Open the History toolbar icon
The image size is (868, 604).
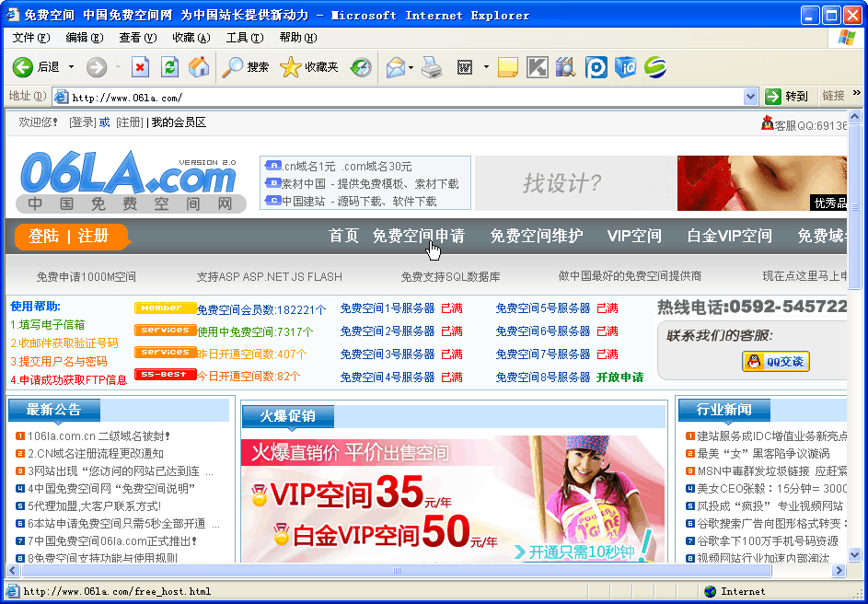361,67
